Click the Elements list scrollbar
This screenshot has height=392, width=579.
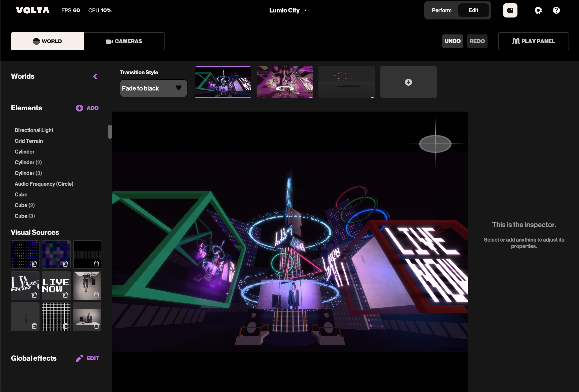pyautogui.click(x=110, y=132)
